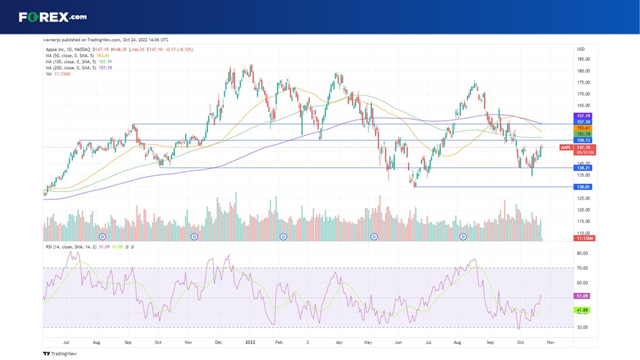This screenshot has width=640, height=360.
Task: Select the MA (100, close, 0, SMA, 5) legend
Action: point(71,62)
